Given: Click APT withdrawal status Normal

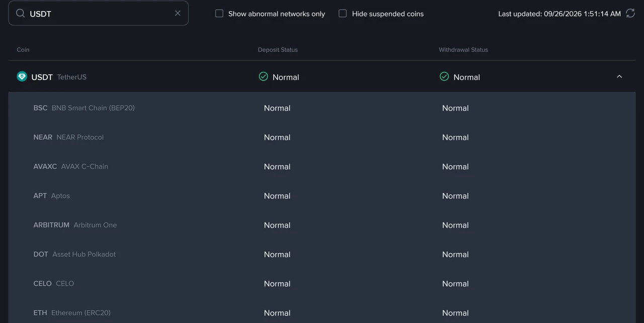Looking at the screenshot, I should coord(455,196).
